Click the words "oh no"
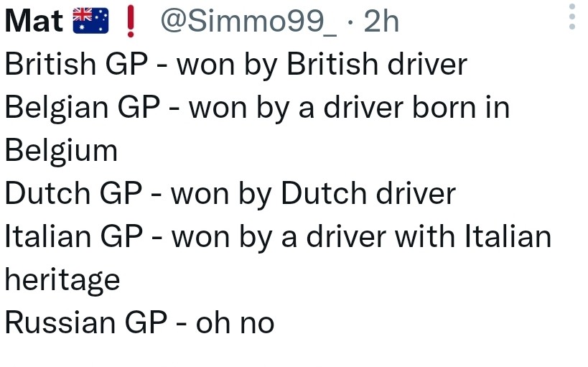The image size is (588, 367). pos(235,323)
